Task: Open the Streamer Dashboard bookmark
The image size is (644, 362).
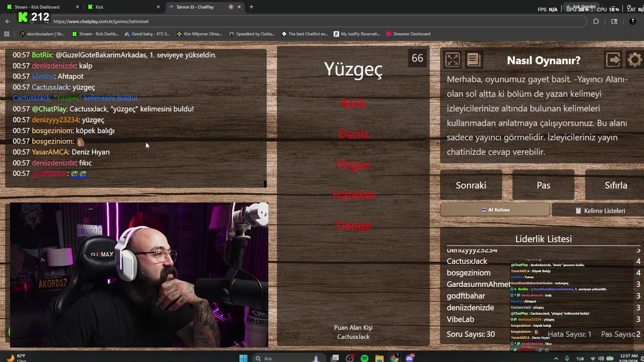Action: coord(408,34)
